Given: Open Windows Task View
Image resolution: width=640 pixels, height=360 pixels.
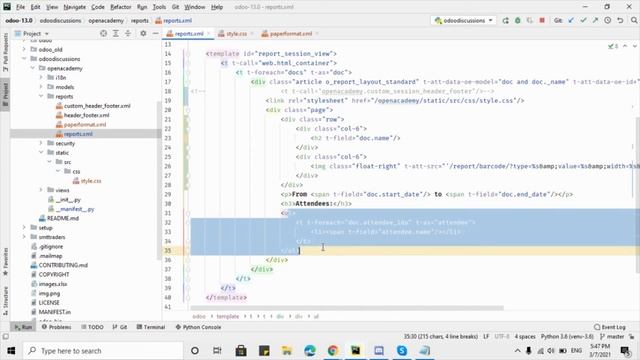Looking at the screenshot, I should tap(217, 351).
